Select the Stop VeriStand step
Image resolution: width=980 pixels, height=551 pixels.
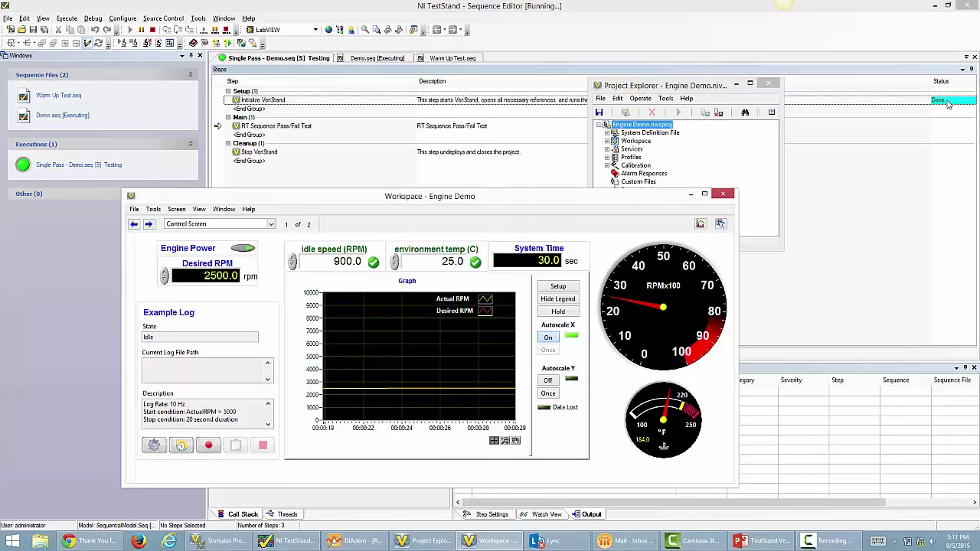pyautogui.click(x=259, y=152)
